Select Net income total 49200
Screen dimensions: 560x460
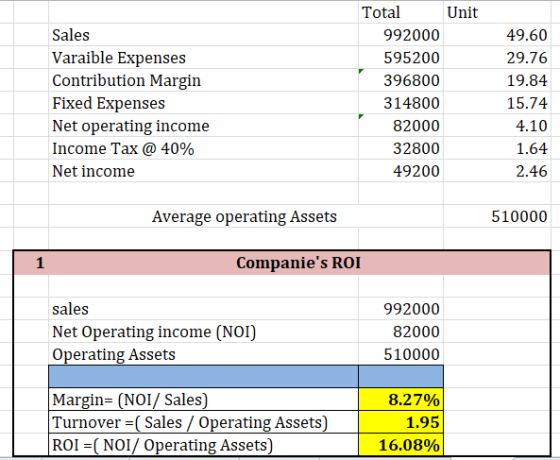(x=401, y=171)
